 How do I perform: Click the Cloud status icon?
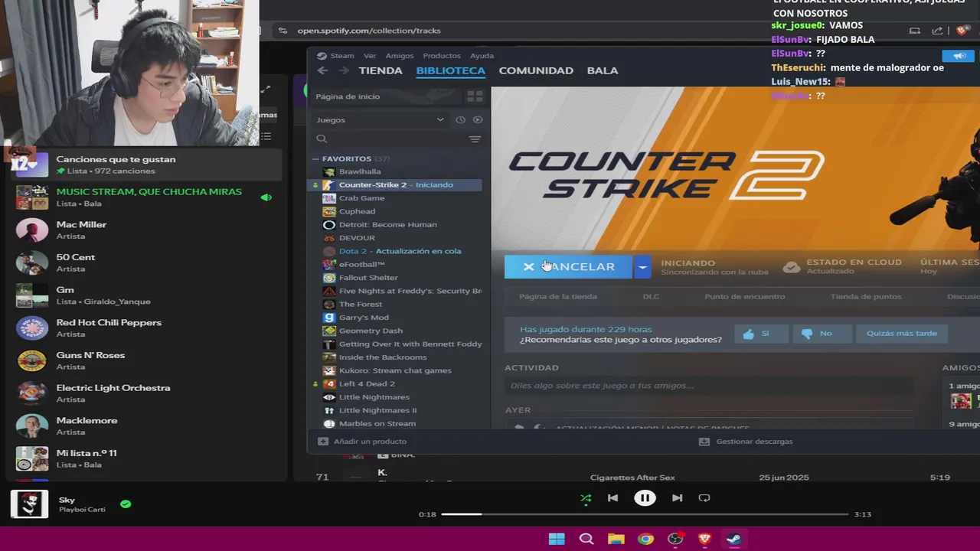click(792, 267)
